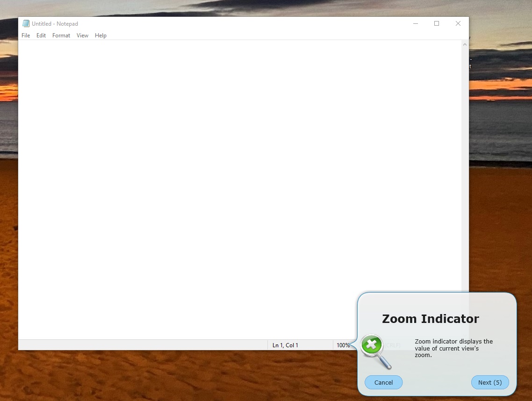
Task: Click the Zoom Indicator heading
Action: pyautogui.click(x=430, y=319)
